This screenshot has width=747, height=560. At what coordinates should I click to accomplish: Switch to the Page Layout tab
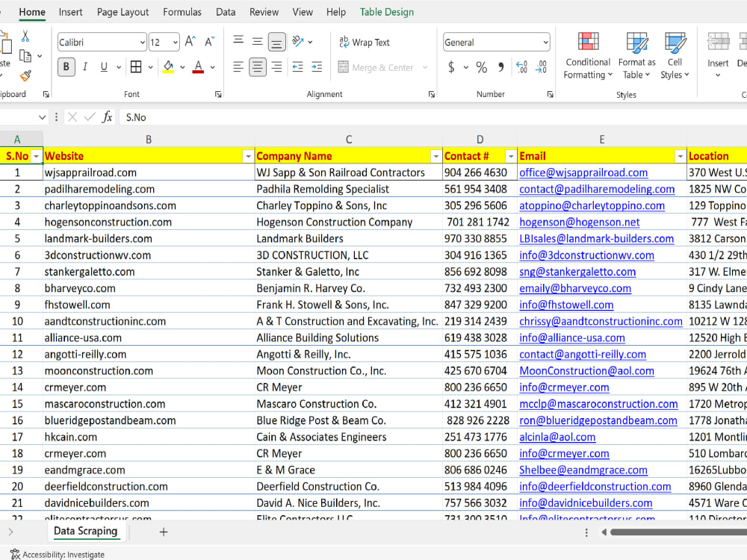click(x=123, y=12)
